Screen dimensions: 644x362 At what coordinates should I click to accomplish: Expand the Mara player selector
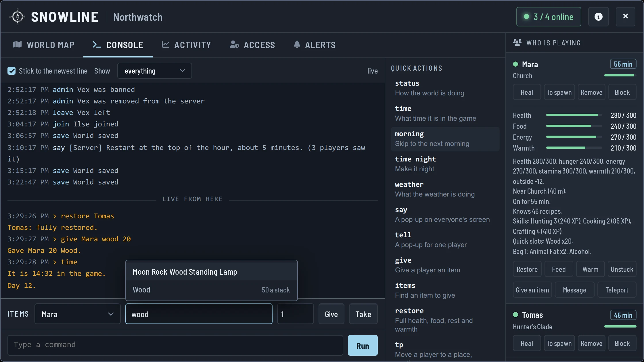pos(78,314)
